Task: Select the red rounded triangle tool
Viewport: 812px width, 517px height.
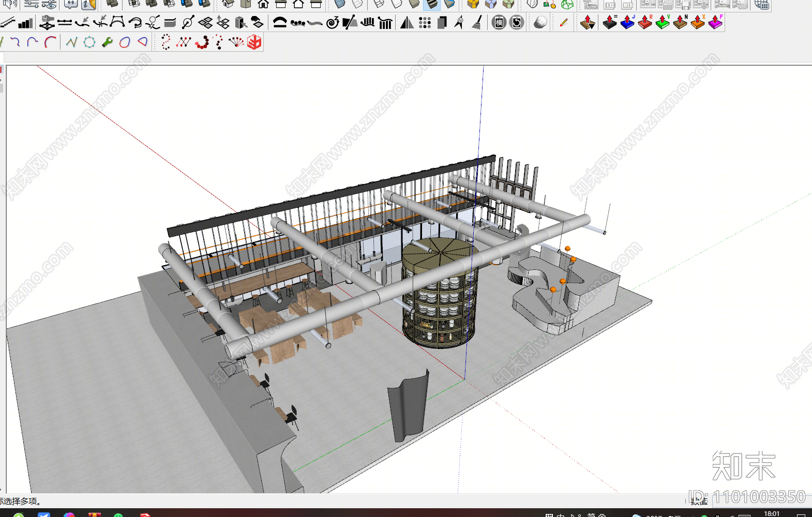Action: [142, 42]
